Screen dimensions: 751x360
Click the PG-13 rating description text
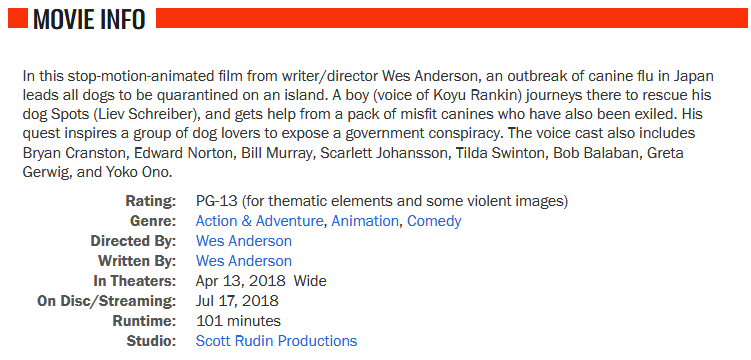click(382, 201)
